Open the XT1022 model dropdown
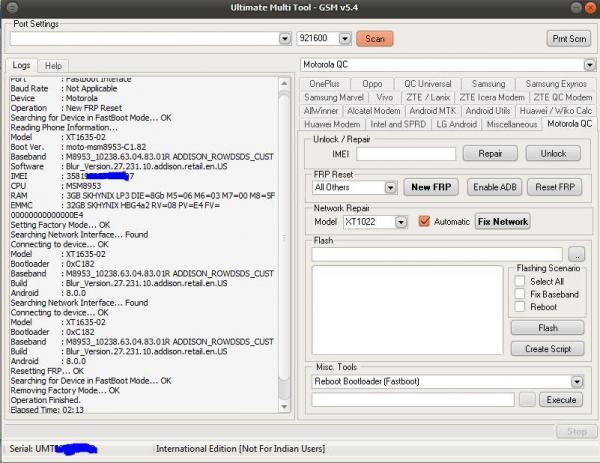This screenshot has width=600, height=463. pyautogui.click(x=401, y=222)
